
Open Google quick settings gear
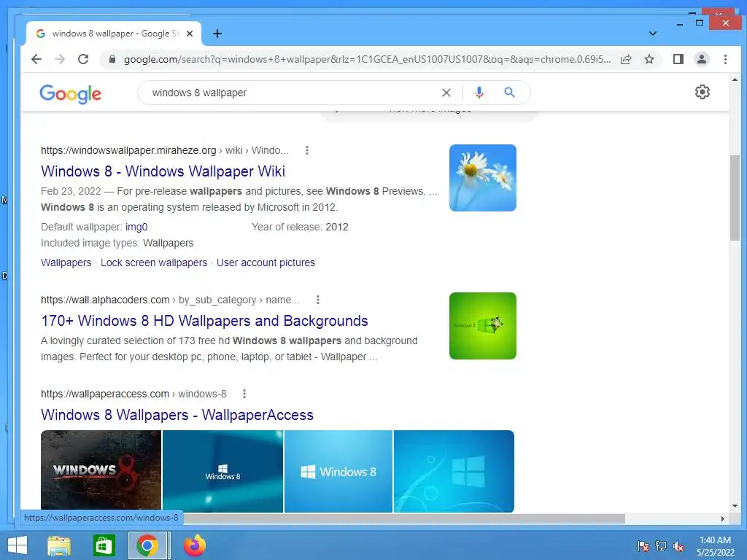[x=703, y=92]
